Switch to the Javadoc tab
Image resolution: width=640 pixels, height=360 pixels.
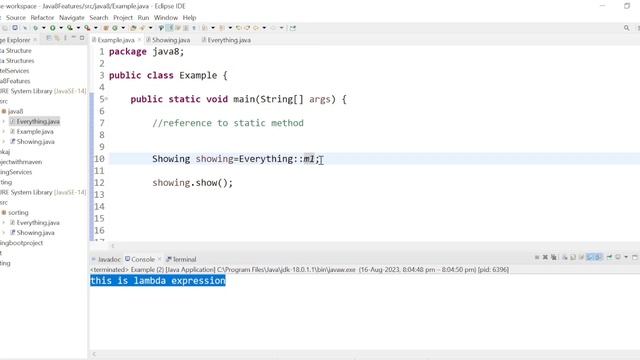106,259
